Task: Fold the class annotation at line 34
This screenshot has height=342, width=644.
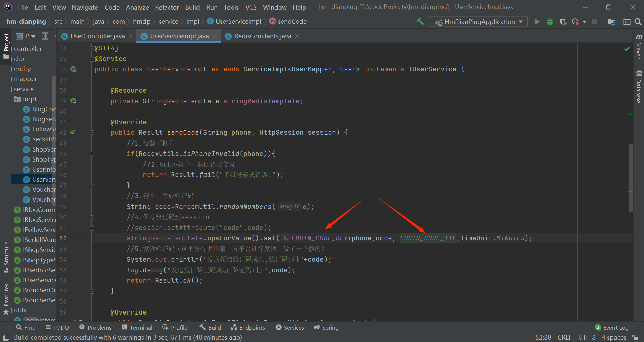Action: [92, 48]
